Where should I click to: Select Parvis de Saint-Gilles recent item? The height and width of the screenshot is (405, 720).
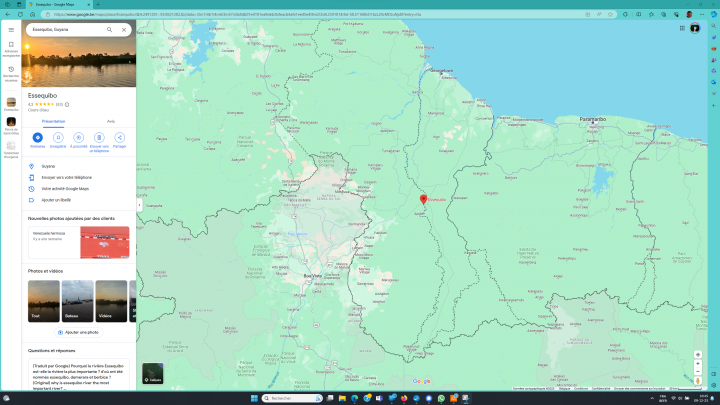point(11,125)
